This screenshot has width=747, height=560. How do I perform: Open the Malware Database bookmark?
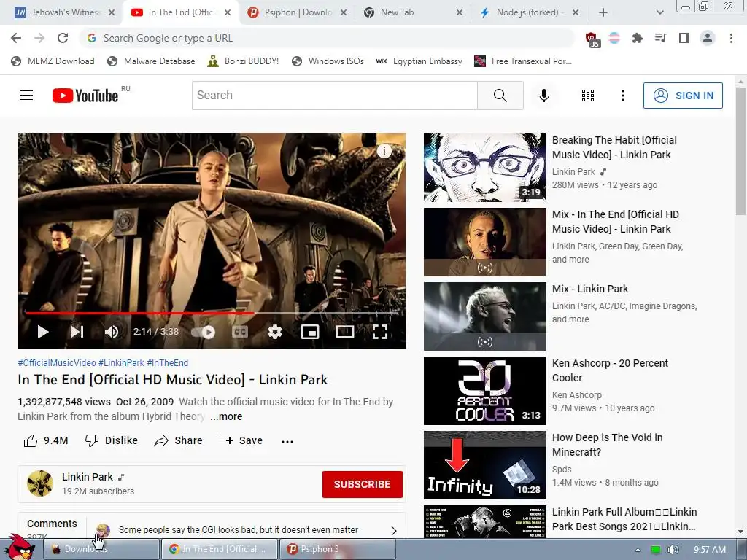coord(151,61)
